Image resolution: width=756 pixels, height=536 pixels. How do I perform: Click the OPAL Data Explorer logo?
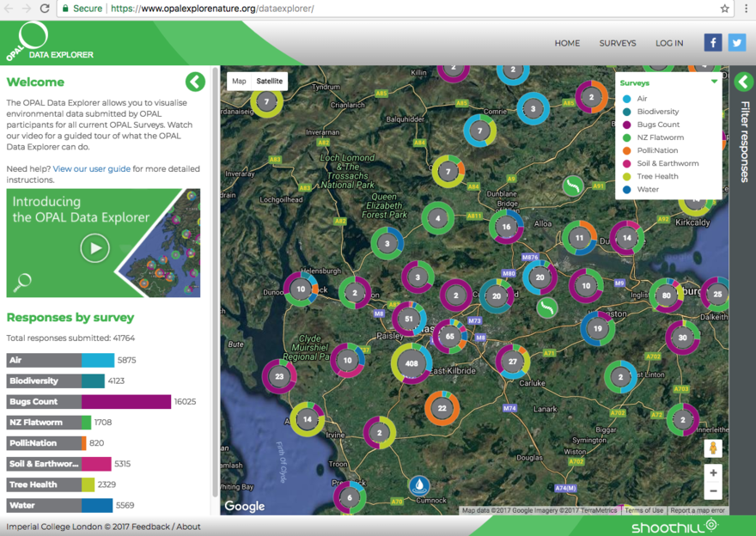click(48, 42)
